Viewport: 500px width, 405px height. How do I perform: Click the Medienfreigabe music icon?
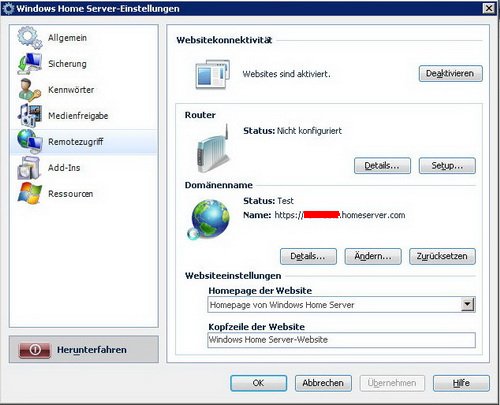click(30, 116)
